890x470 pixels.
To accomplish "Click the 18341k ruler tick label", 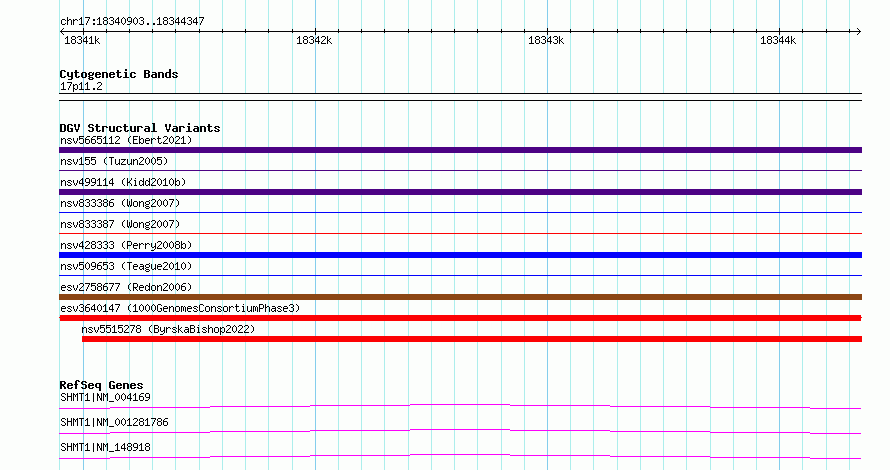I will pos(82,40).
